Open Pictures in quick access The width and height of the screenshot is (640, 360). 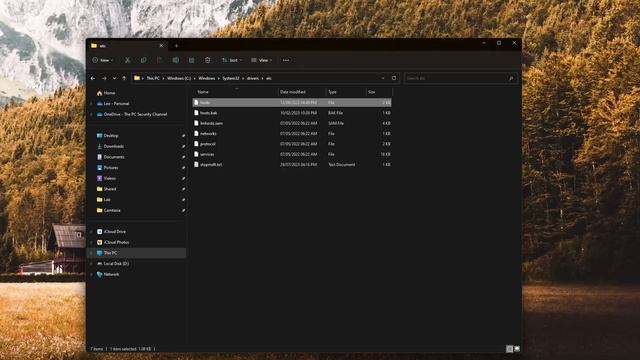point(111,167)
